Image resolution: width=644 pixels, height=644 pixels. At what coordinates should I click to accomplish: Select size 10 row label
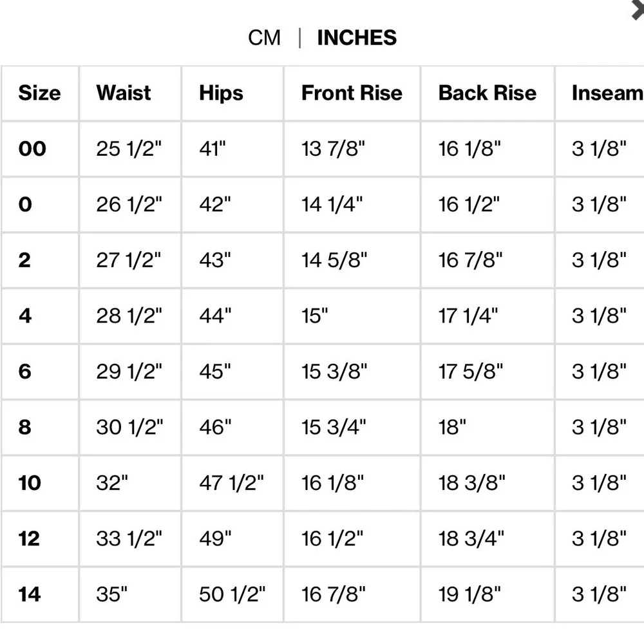[x=30, y=482]
